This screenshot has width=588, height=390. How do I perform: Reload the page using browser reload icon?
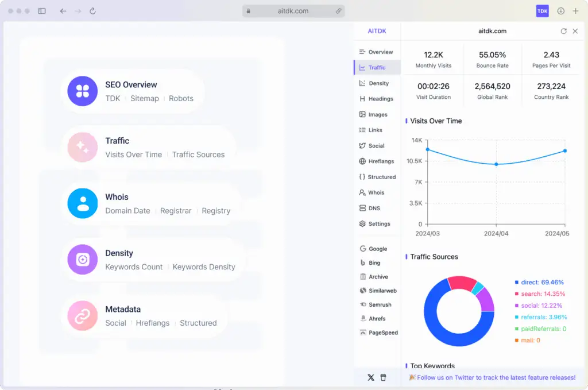click(92, 11)
